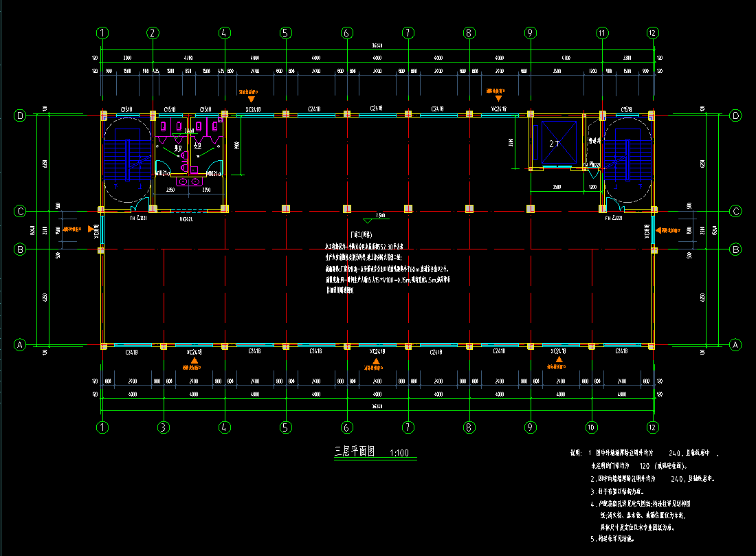Select the 男卫 men's restroom label

tap(177, 146)
